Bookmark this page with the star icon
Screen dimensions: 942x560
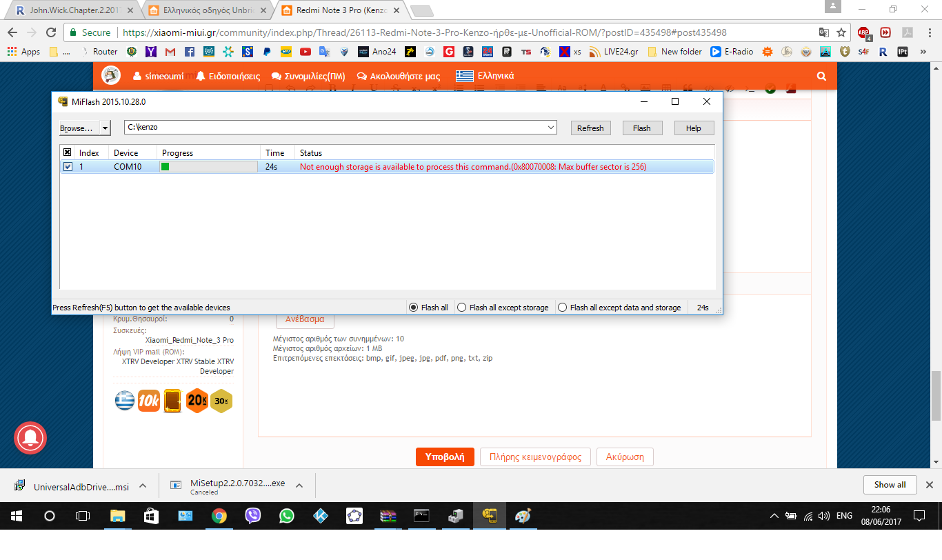click(x=841, y=32)
